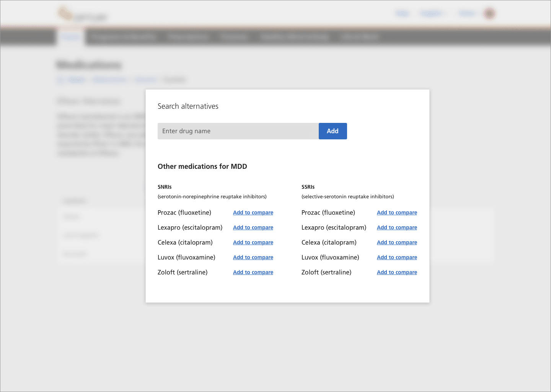Add SNRI Prozac (fluoxetine) to compare
This screenshot has width=551, height=392.
[x=253, y=212]
